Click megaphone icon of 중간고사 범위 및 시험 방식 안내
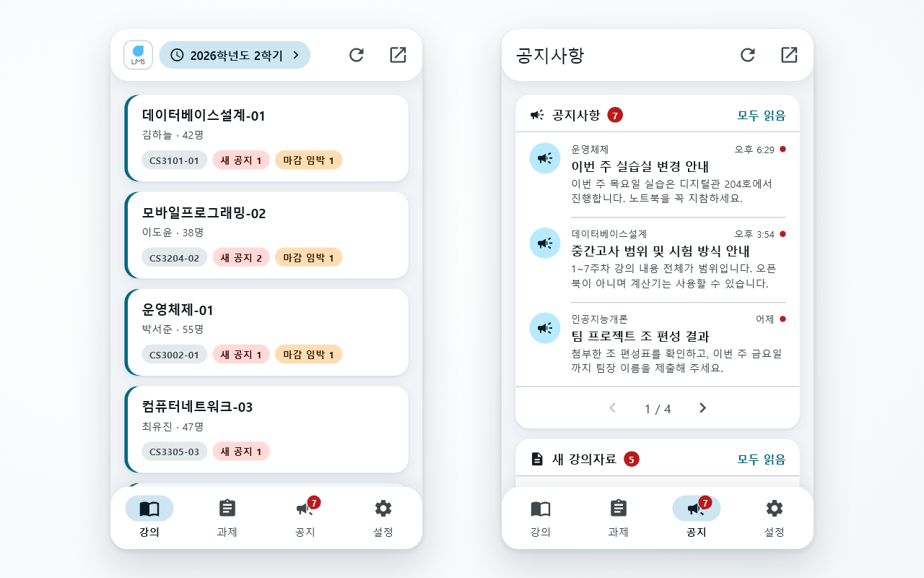Screen dimensions: 924x578 point(545,243)
